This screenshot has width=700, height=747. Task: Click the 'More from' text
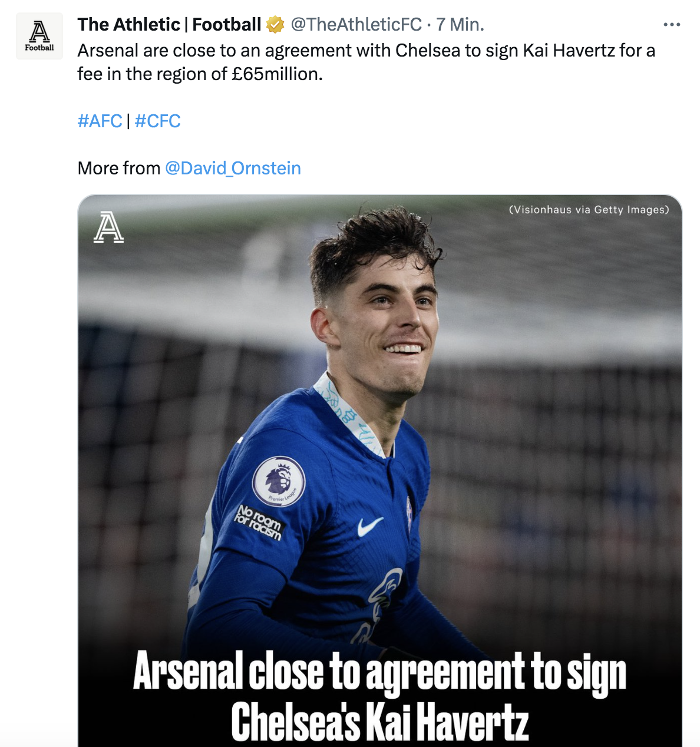(x=119, y=168)
